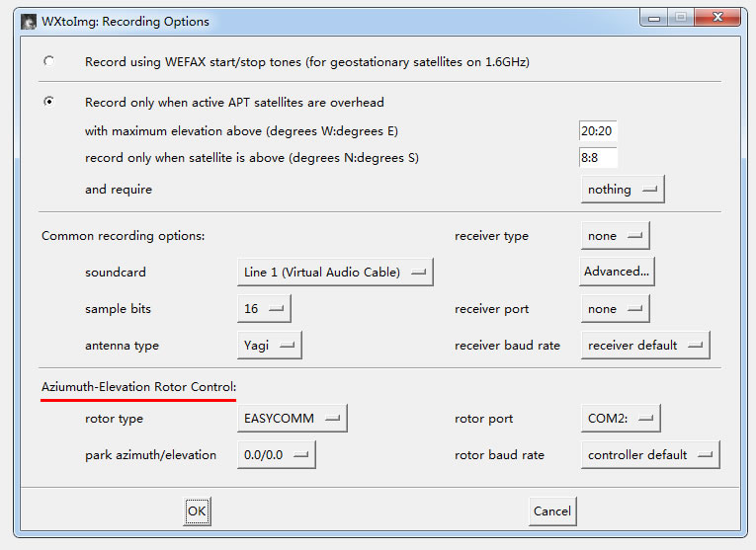Viewport: 756px width, 550px height.
Task: Open the soundcard Line 1 dropdown
Action: click(x=335, y=272)
